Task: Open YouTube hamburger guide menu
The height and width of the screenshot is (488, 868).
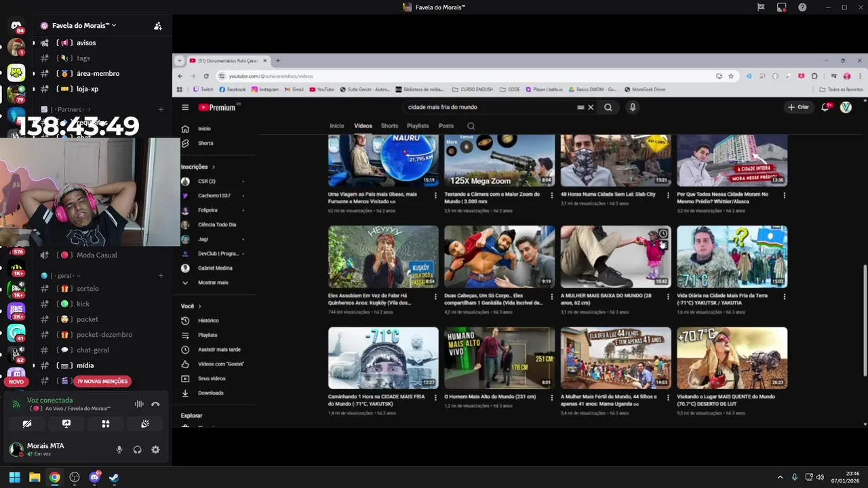Action: (x=185, y=107)
